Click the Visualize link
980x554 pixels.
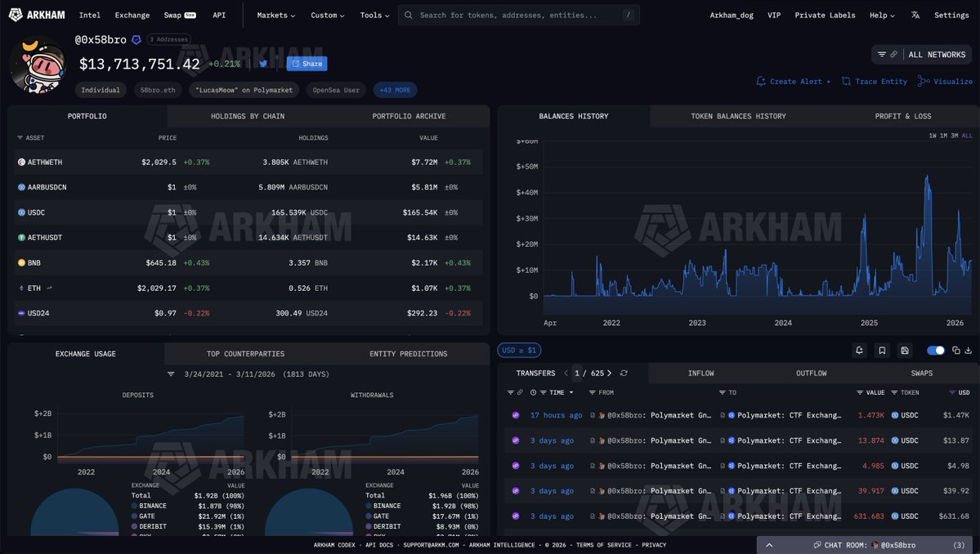(945, 81)
